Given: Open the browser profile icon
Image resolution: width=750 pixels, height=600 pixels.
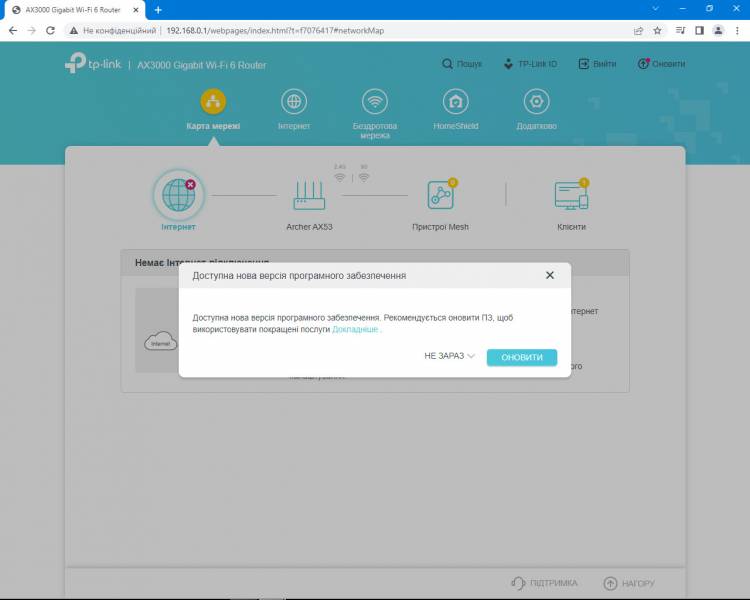Looking at the screenshot, I should tap(718, 31).
